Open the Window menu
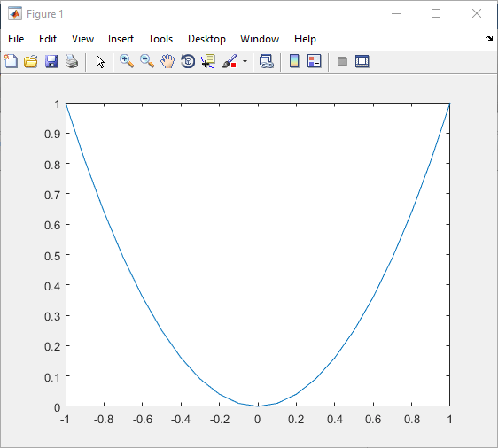 coord(260,39)
